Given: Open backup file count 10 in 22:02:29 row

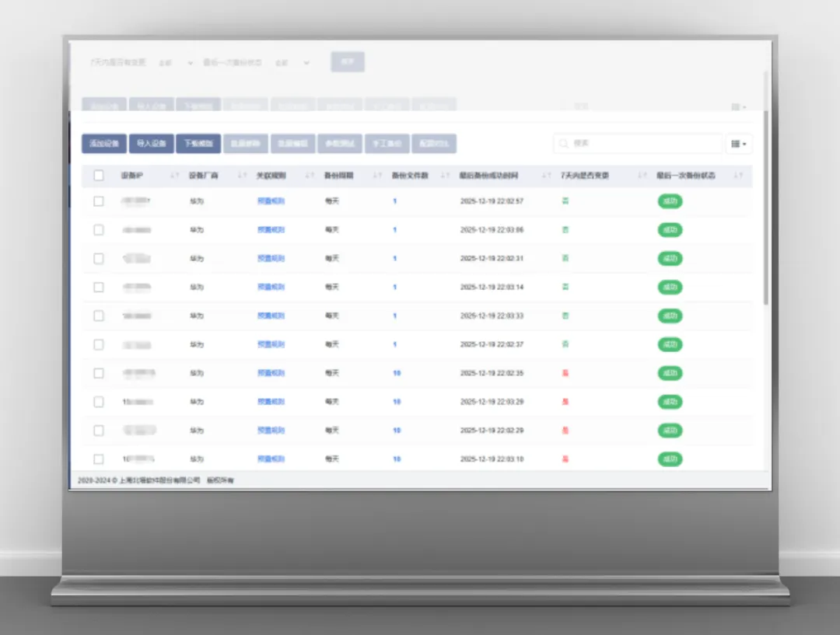Looking at the screenshot, I should click(x=397, y=431).
